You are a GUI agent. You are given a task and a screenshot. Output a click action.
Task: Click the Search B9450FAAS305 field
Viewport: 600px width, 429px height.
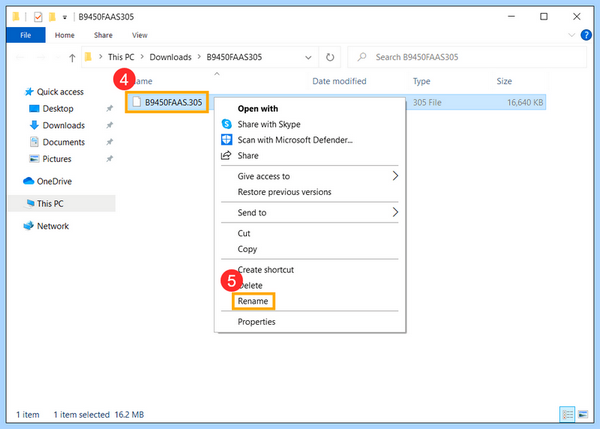click(467, 57)
